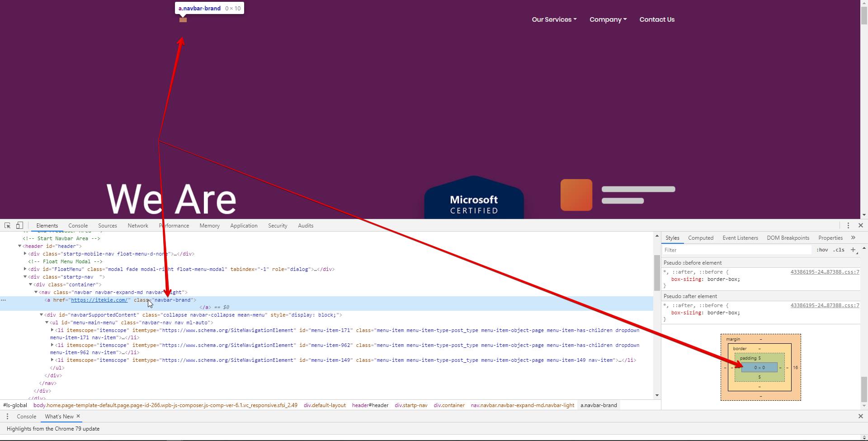The image size is (868, 441).
Task: Toggle the :hov element state panel
Action: point(822,250)
